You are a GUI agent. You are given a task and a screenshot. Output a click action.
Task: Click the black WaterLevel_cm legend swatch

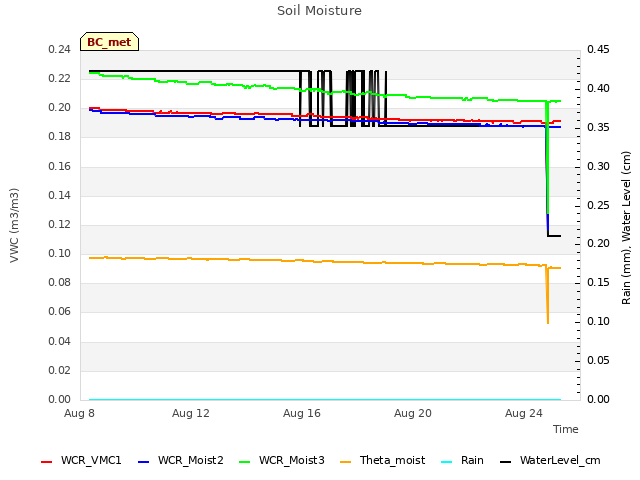tap(506, 462)
